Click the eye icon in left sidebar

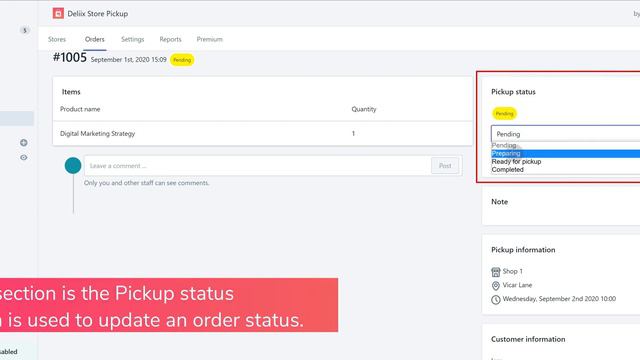[24, 158]
